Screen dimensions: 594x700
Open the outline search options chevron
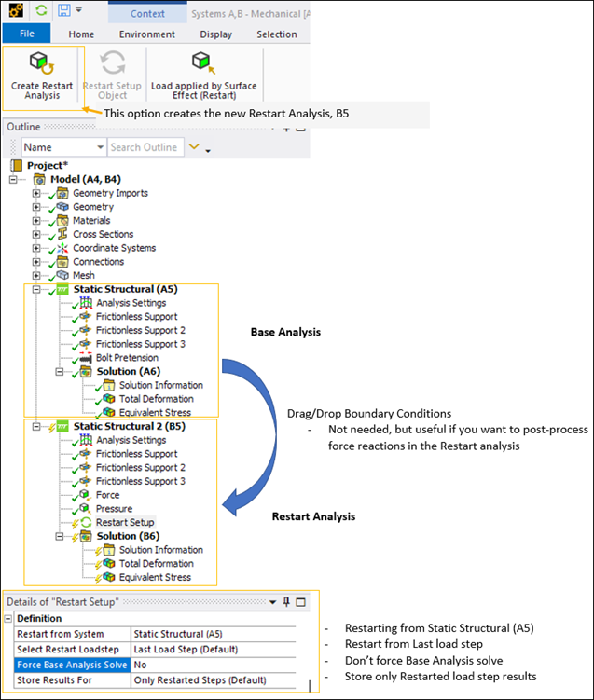pos(194,146)
